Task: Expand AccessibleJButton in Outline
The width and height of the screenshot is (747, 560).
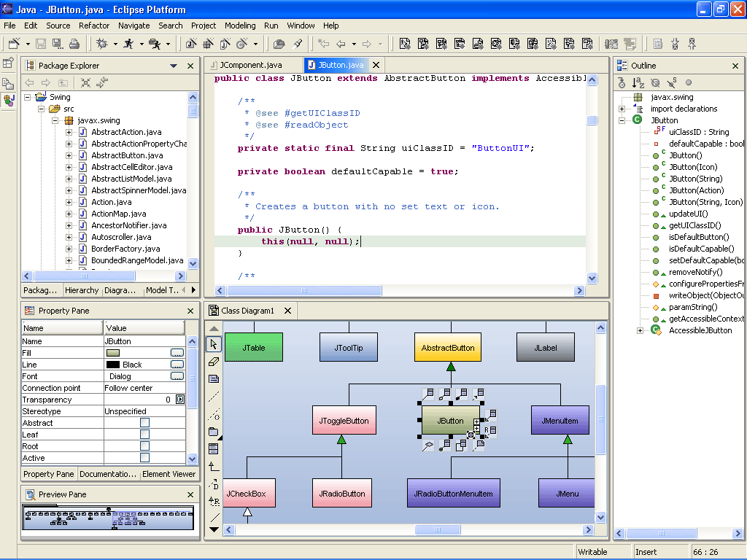Action: pyautogui.click(x=640, y=330)
